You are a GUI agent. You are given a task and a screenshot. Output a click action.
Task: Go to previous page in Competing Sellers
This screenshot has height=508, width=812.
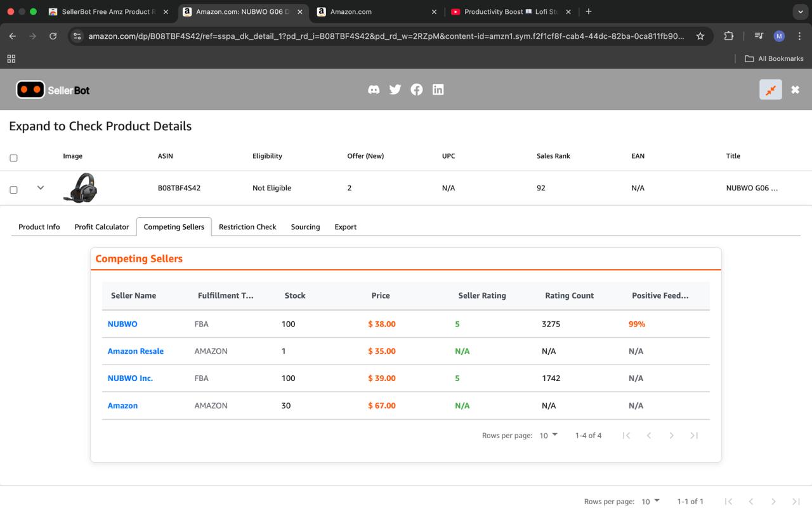(649, 436)
